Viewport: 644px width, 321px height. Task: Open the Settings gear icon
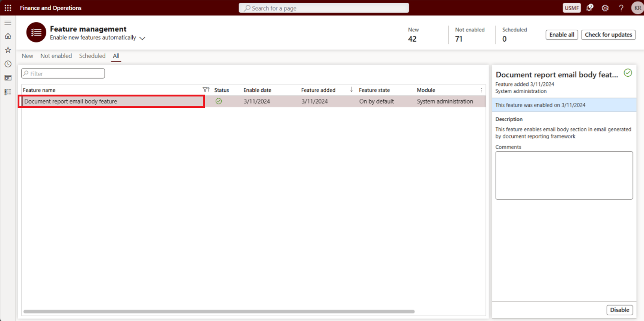click(605, 8)
